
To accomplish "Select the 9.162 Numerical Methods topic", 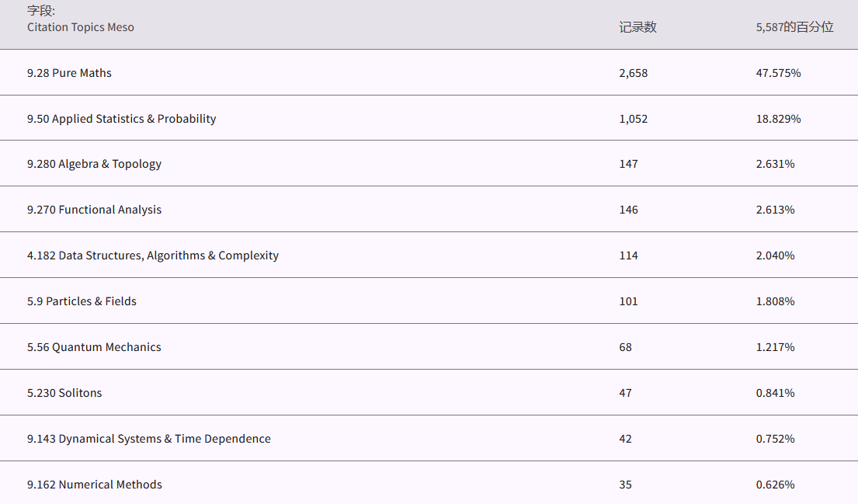I will tap(94, 485).
